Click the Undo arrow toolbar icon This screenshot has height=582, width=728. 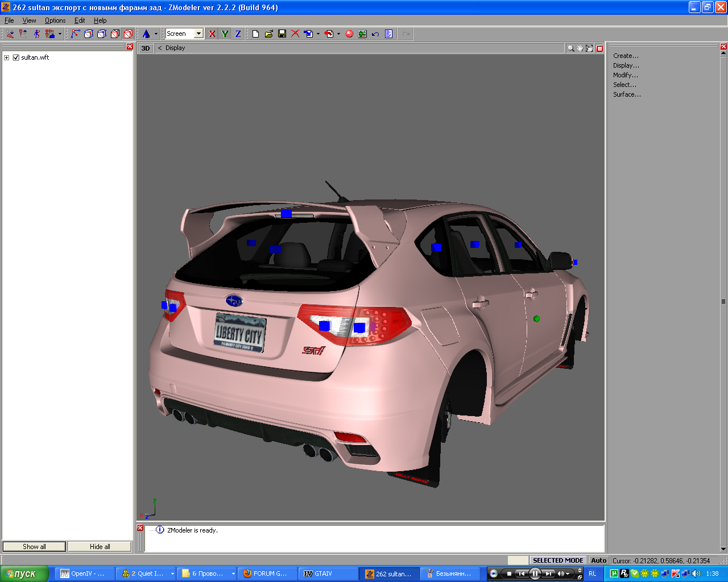(375, 34)
